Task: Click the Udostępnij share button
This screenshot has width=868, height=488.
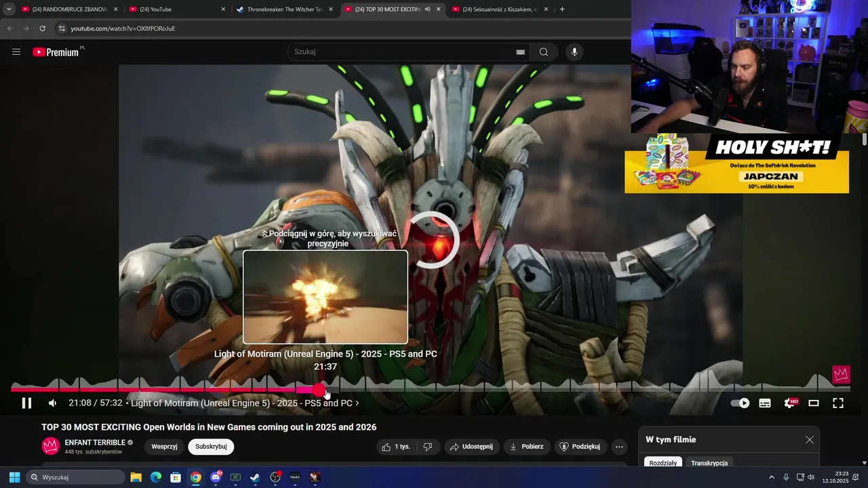Action: pyautogui.click(x=472, y=447)
